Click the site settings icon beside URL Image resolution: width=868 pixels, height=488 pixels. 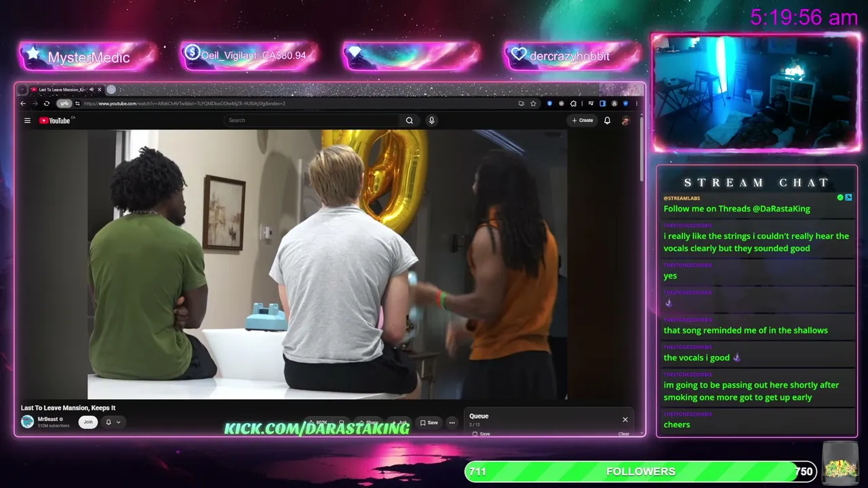point(77,104)
